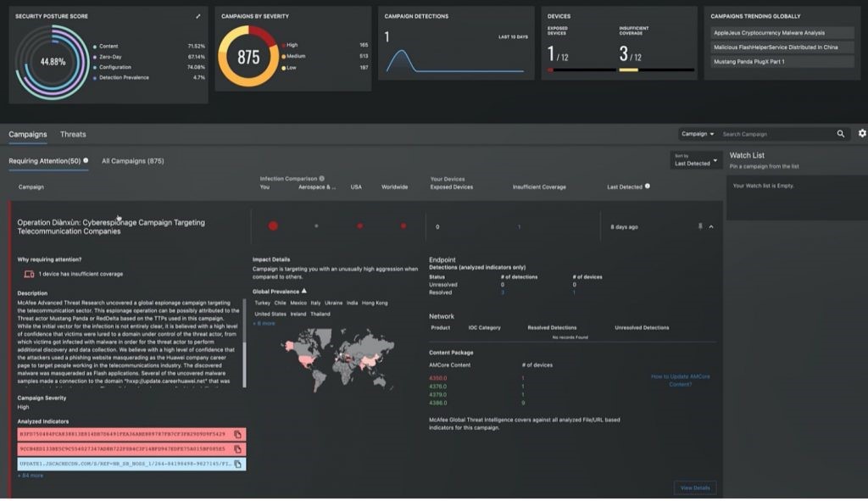
Task: Click the Medium severity legend swatch
Action: (284, 57)
